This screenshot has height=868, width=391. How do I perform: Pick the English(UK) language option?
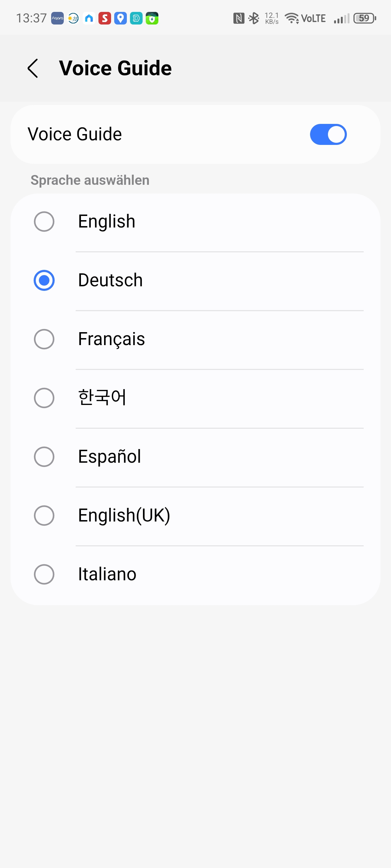coord(44,516)
